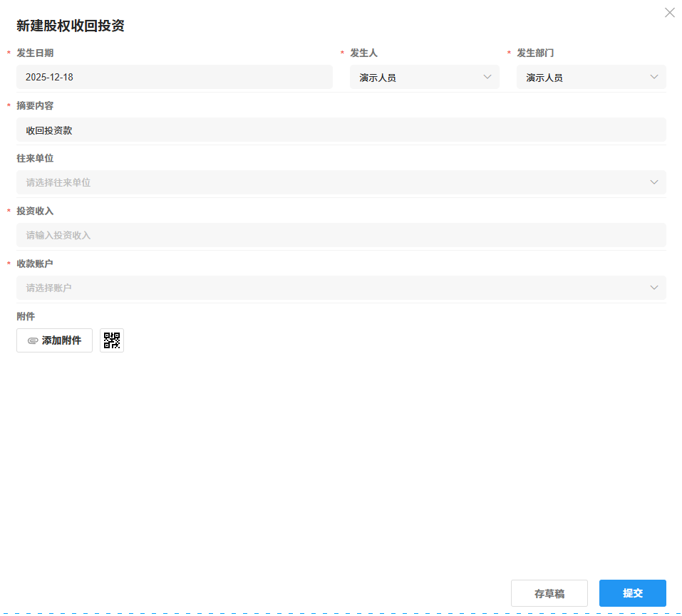Select the date value 2025-12-18

(50, 76)
